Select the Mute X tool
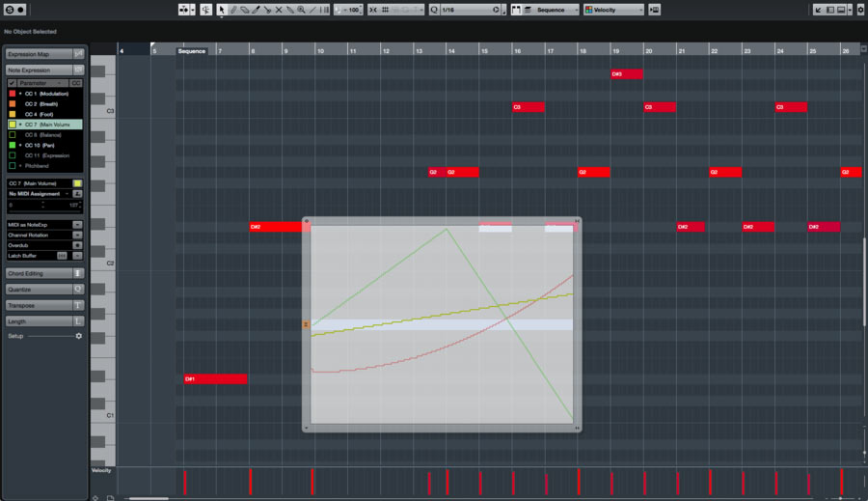Screen dimensions: 868x501 (x=279, y=10)
